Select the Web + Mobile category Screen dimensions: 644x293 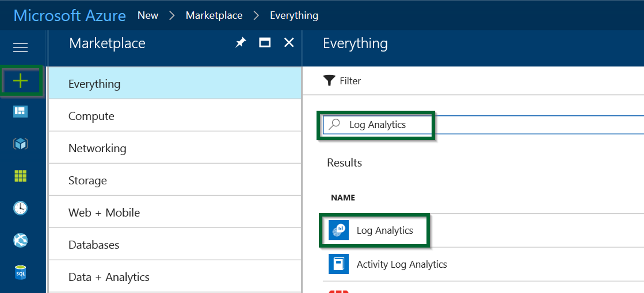point(175,212)
